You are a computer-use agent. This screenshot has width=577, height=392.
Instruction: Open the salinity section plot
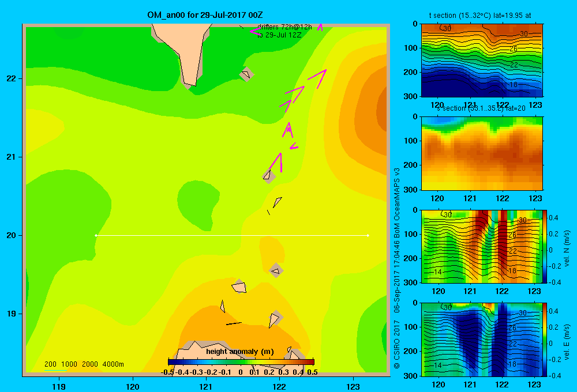pyautogui.click(x=482, y=153)
